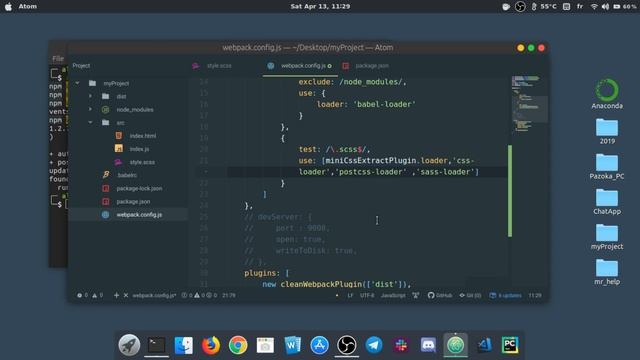Click the node_modules folder icon
The height and width of the screenshot is (360, 640).
(105, 109)
